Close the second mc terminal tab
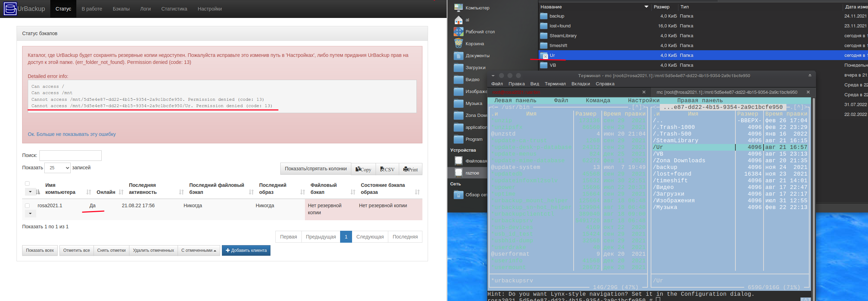868x301 pixels. click(808, 92)
